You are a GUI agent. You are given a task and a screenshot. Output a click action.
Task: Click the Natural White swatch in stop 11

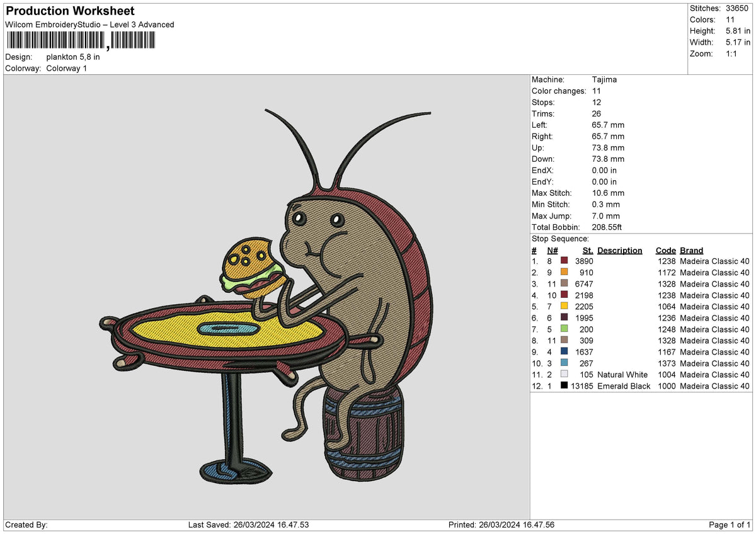pos(564,375)
